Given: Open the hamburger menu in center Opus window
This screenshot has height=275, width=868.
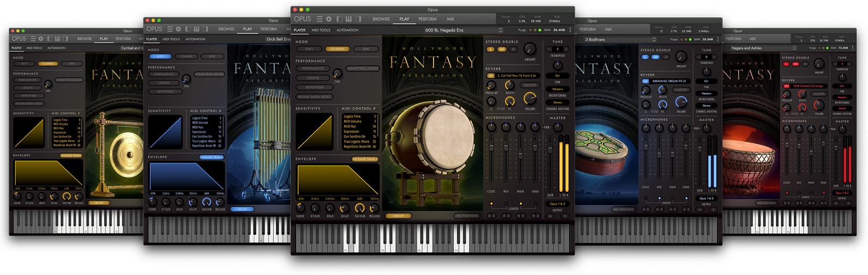Looking at the screenshot, I should pyautogui.click(x=319, y=19).
